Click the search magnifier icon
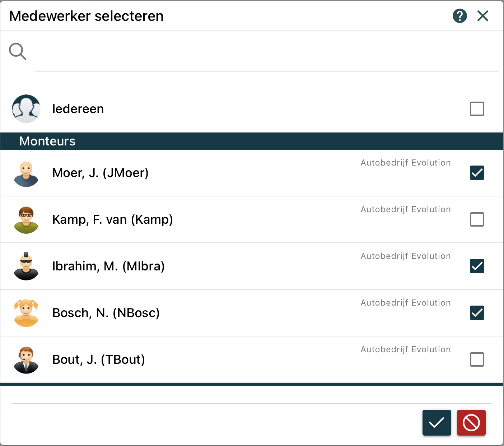The height and width of the screenshot is (446, 504). tap(17, 51)
